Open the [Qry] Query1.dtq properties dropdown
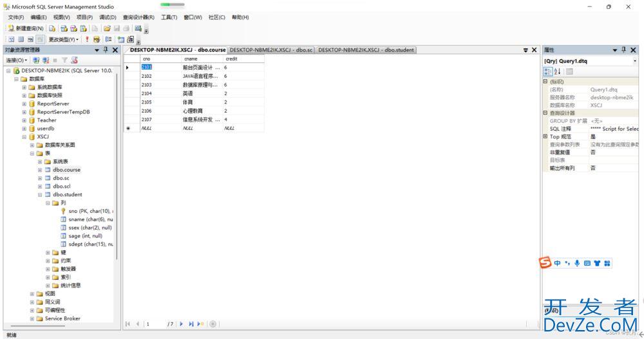Screen dimensions: 644x339 click(x=634, y=60)
